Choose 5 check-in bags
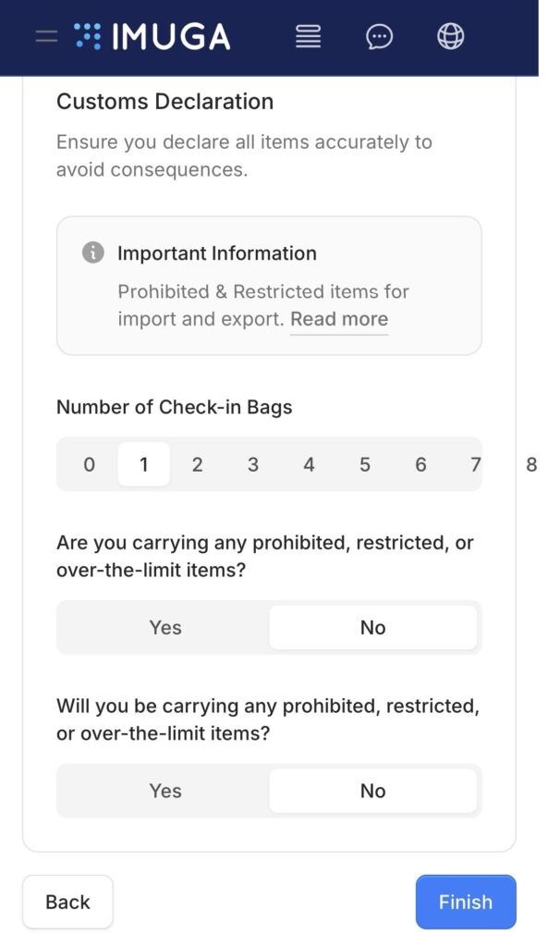The image size is (560, 947). [x=365, y=464]
